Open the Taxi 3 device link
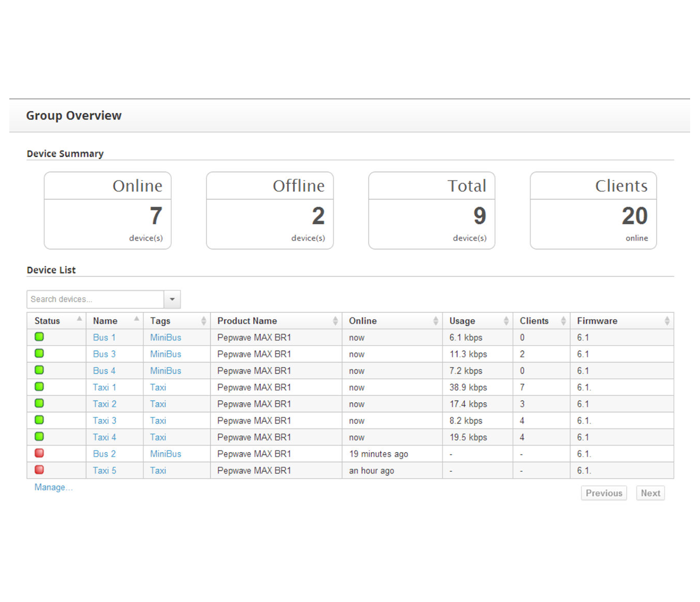700x602 pixels. [x=104, y=420]
